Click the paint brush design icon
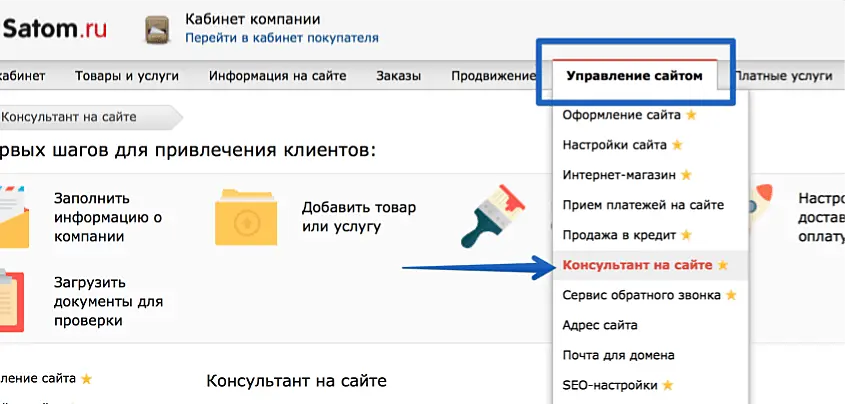This screenshot has width=845, height=404. (493, 215)
